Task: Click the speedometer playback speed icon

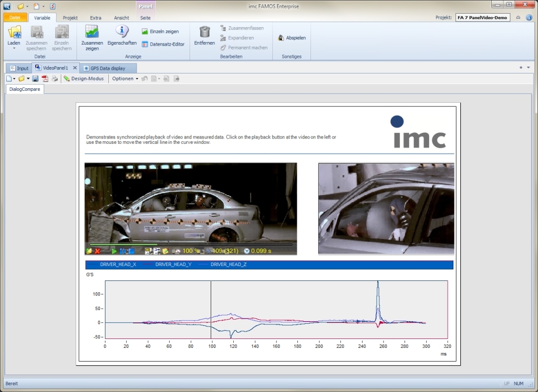Action: 177,251
